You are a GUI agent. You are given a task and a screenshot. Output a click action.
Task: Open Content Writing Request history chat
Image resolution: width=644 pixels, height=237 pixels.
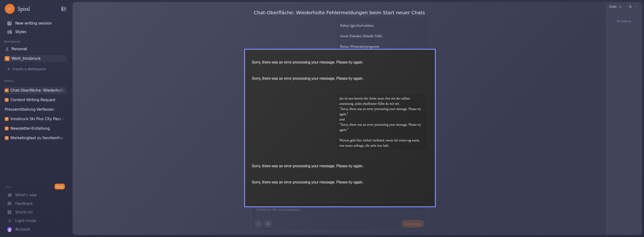click(x=33, y=100)
